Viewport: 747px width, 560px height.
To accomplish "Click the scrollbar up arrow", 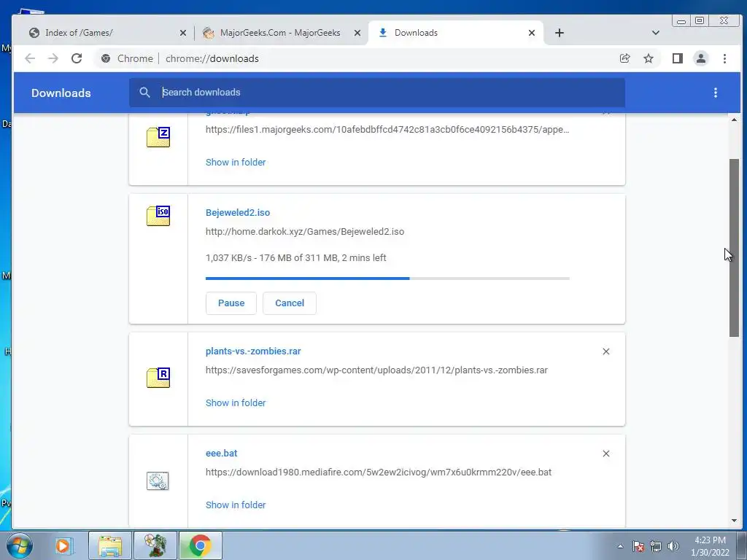I will click(734, 120).
